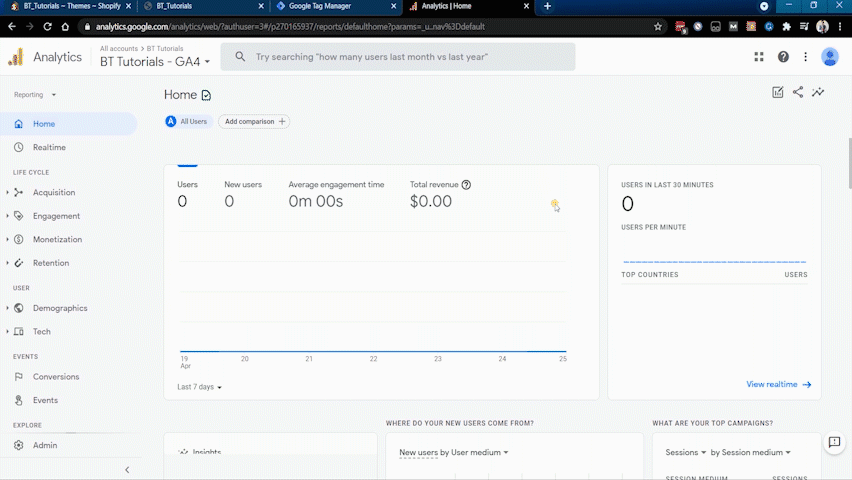Open the Reporting dropdown
This screenshot has height=480, width=852.
click(35, 95)
